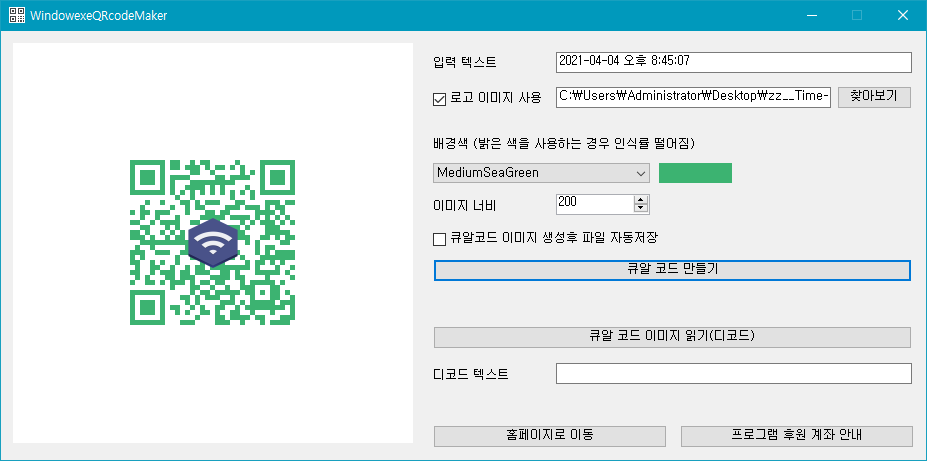
Task: Click the 입력 텍스트 label
Action: (465, 62)
